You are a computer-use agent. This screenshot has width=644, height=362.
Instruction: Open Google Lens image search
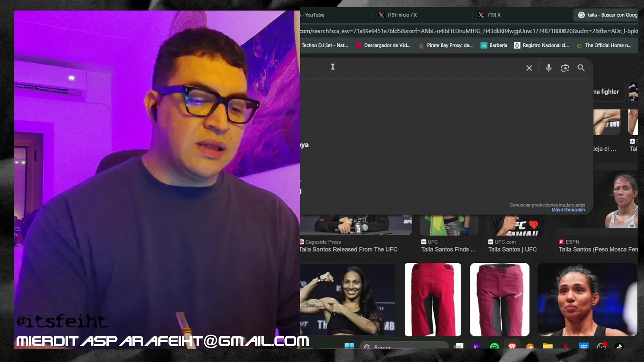(x=565, y=68)
